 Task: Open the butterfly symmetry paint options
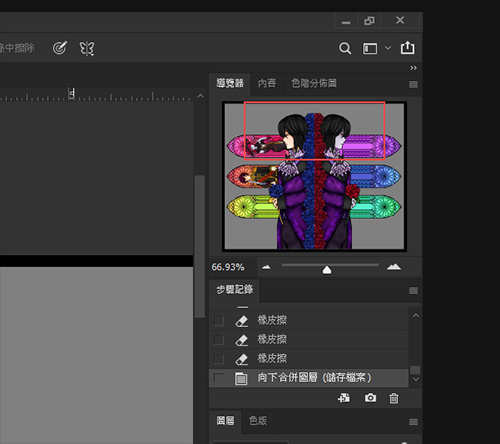pyautogui.click(x=87, y=48)
